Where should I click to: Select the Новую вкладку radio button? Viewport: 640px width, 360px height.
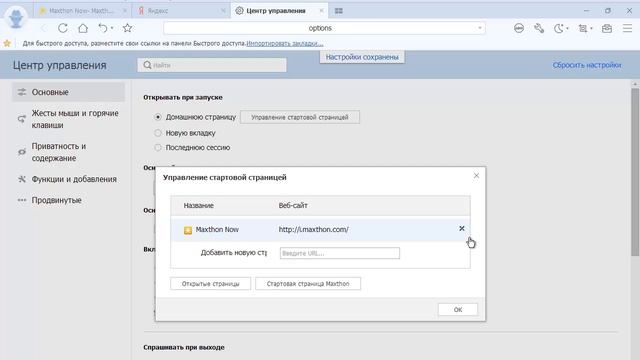point(158,133)
